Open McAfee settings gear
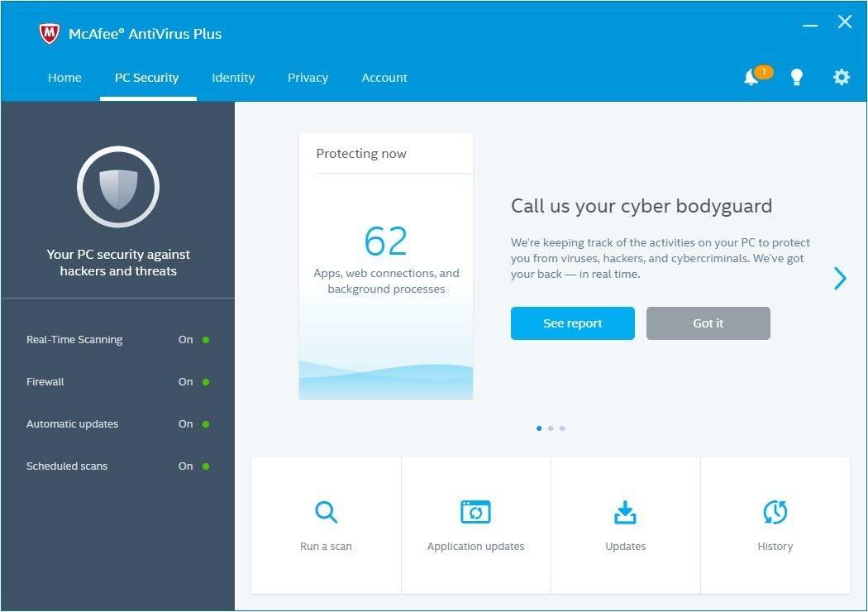 pos(841,77)
